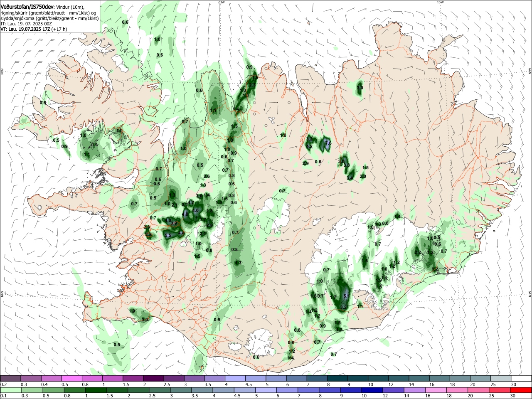Viewport: 532px width, 399px height.
Task: Click the 0.1 label under the lower legend row
Action: click(x=3, y=396)
